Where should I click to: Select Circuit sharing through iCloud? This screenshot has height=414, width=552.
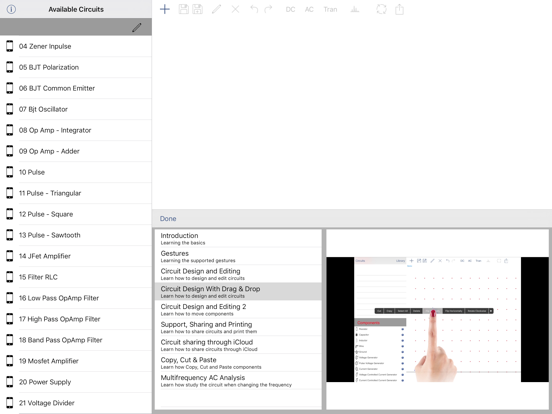(238, 345)
